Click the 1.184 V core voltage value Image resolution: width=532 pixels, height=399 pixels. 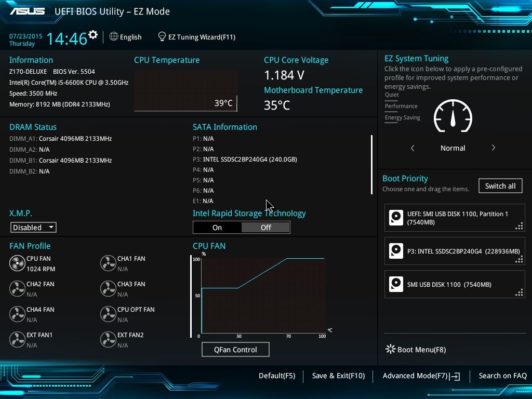(284, 75)
